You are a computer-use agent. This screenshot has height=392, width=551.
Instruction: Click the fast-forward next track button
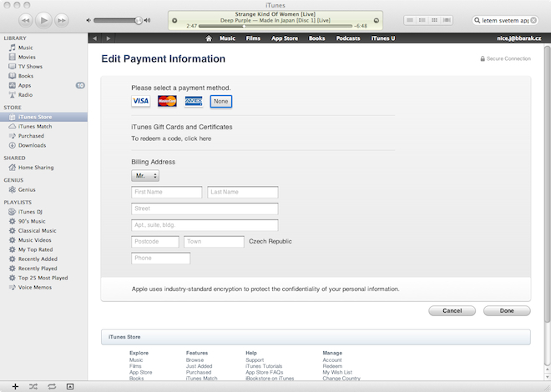click(x=62, y=20)
